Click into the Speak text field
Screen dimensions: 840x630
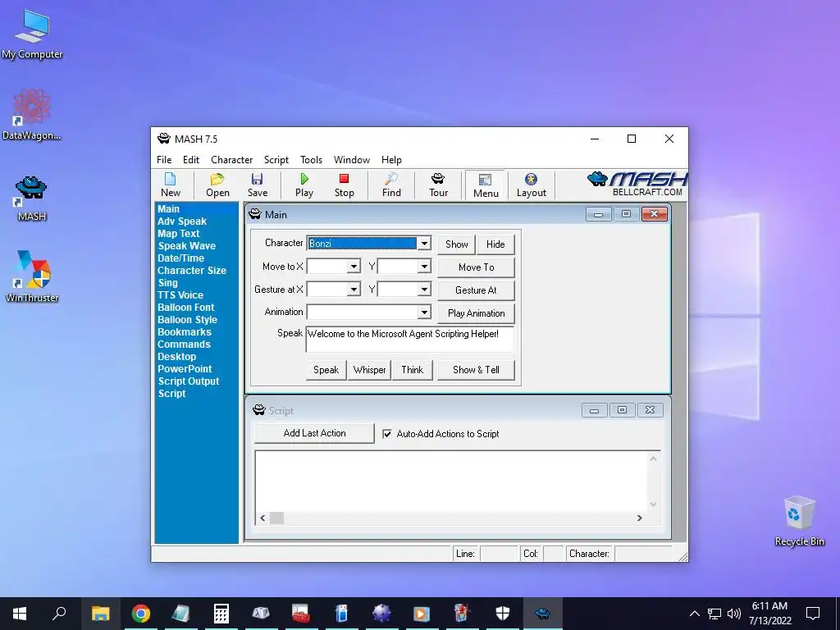coord(410,339)
